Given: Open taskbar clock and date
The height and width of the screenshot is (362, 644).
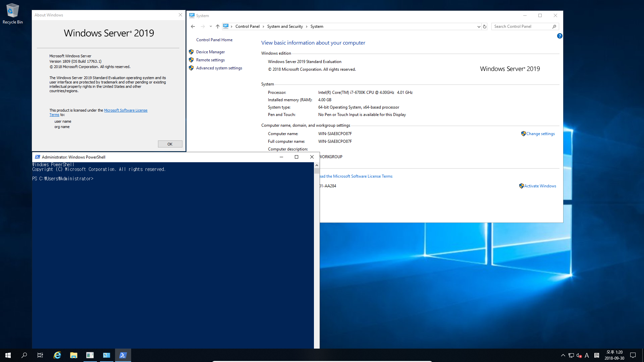Looking at the screenshot, I should pos(614,355).
